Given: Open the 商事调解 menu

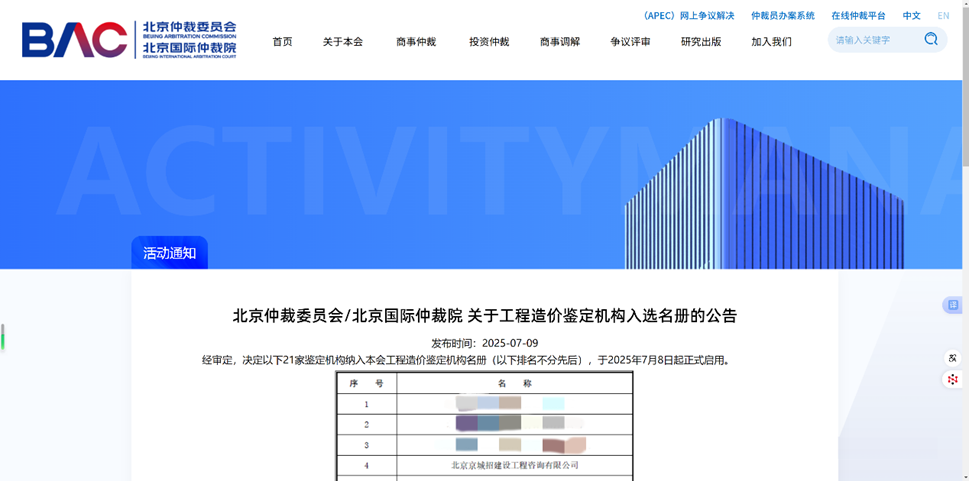Looking at the screenshot, I should [560, 42].
